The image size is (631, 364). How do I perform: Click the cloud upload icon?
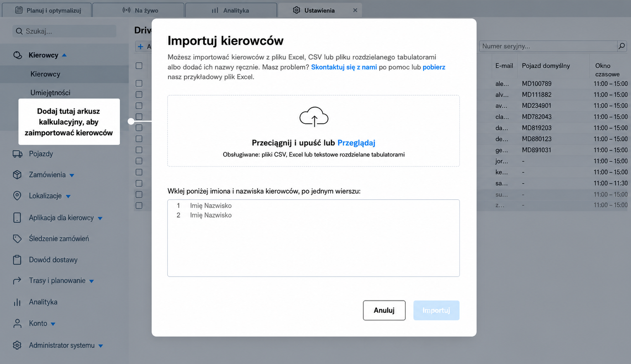[314, 116]
